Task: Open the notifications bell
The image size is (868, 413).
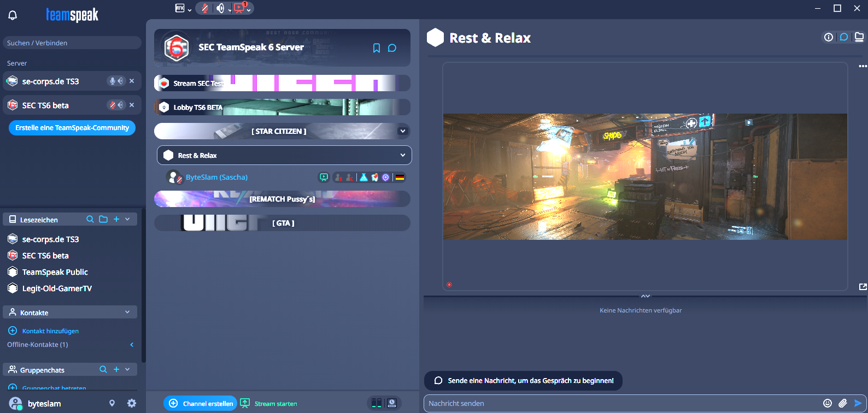Action: (x=13, y=15)
